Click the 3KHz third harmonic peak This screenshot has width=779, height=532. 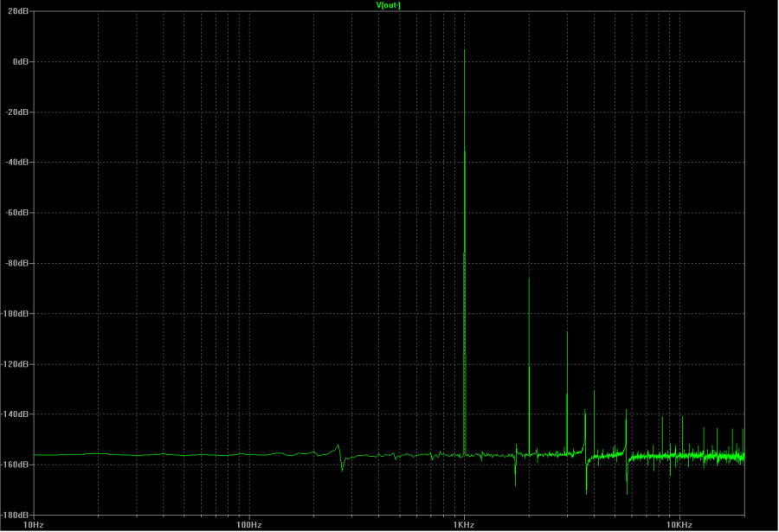tap(567, 332)
